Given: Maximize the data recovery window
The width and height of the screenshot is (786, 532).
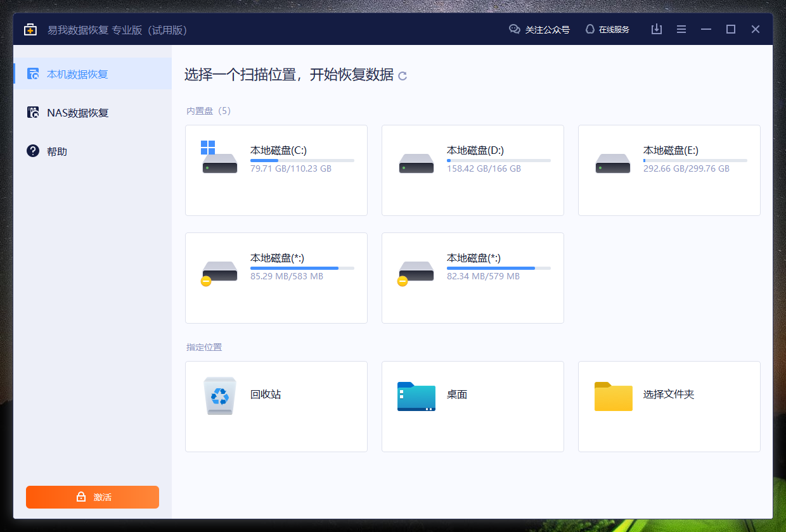Looking at the screenshot, I should pos(731,29).
